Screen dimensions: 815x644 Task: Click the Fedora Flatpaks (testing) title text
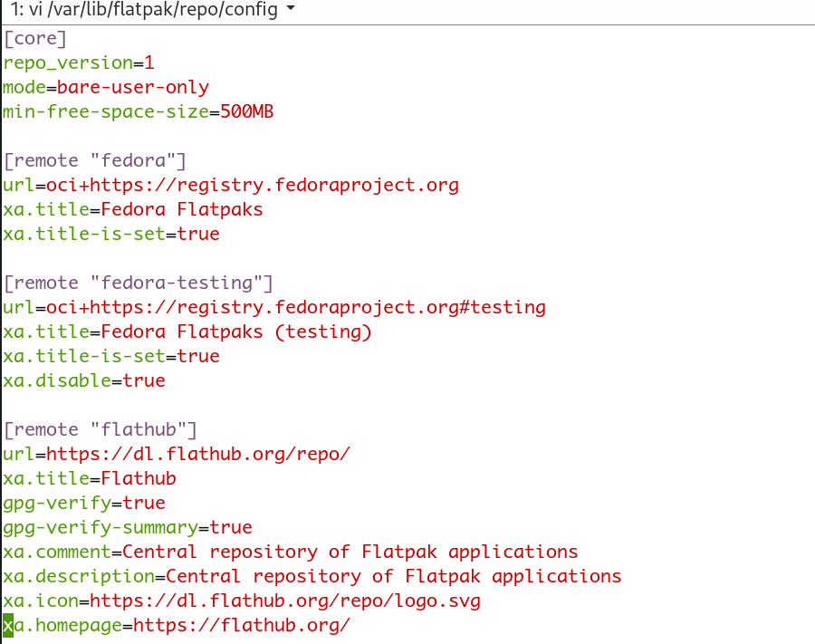pos(236,332)
